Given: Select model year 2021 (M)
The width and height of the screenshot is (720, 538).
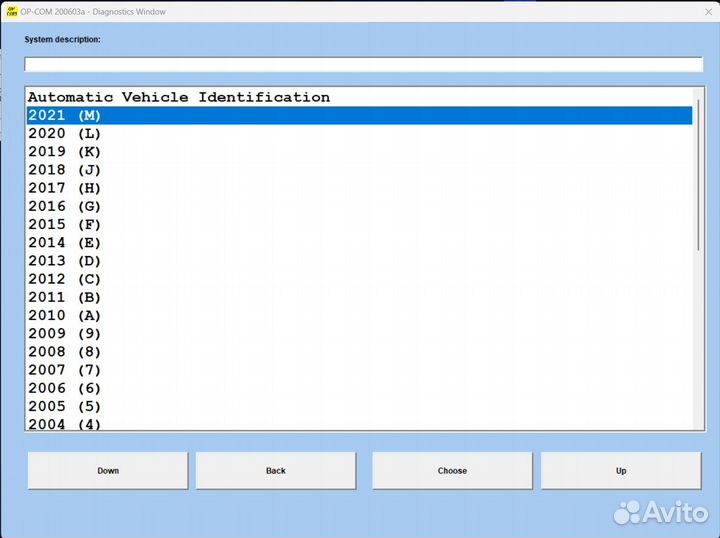Looking at the screenshot, I should [65, 116].
